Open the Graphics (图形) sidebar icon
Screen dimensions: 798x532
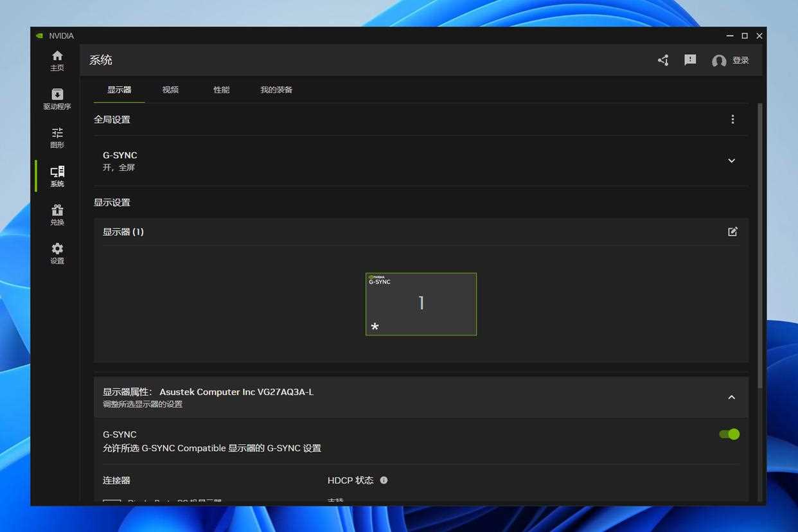point(57,137)
